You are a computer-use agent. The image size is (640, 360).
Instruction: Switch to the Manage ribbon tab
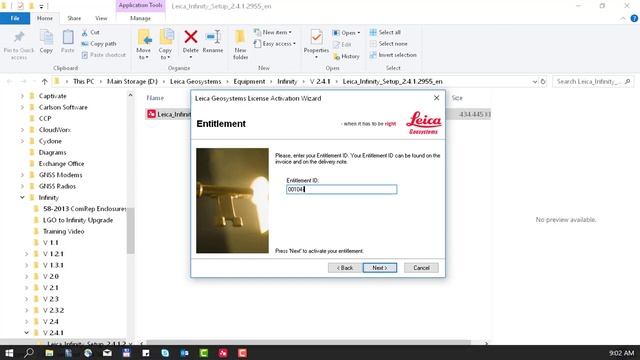pos(140,18)
